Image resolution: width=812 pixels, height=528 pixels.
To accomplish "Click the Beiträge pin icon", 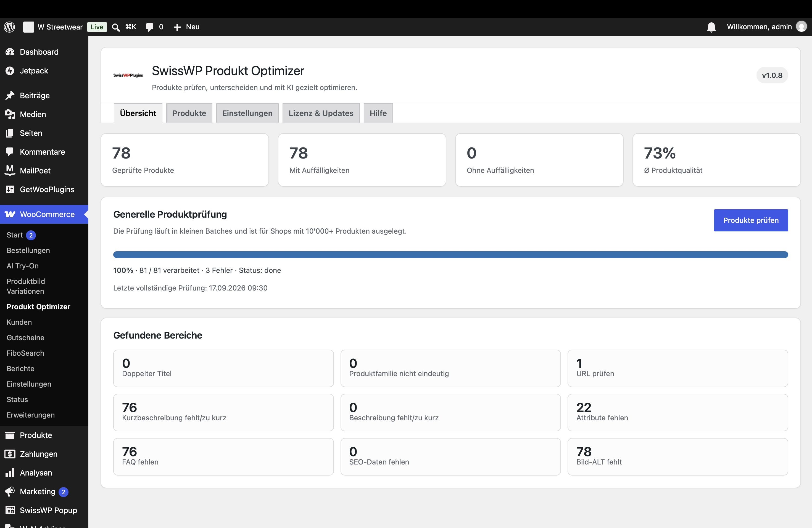I will coord(10,96).
